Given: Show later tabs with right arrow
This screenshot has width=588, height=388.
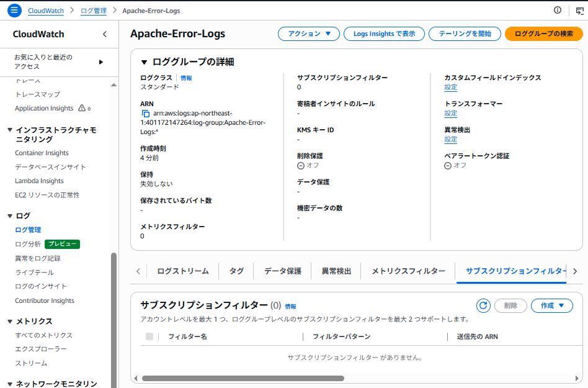Looking at the screenshot, I should (575, 271).
